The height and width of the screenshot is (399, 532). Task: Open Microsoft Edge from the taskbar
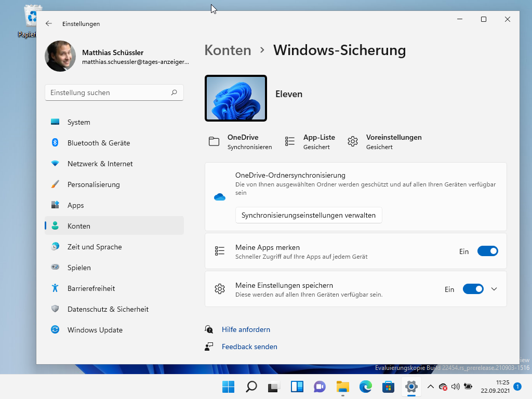click(x=366, y=387)
